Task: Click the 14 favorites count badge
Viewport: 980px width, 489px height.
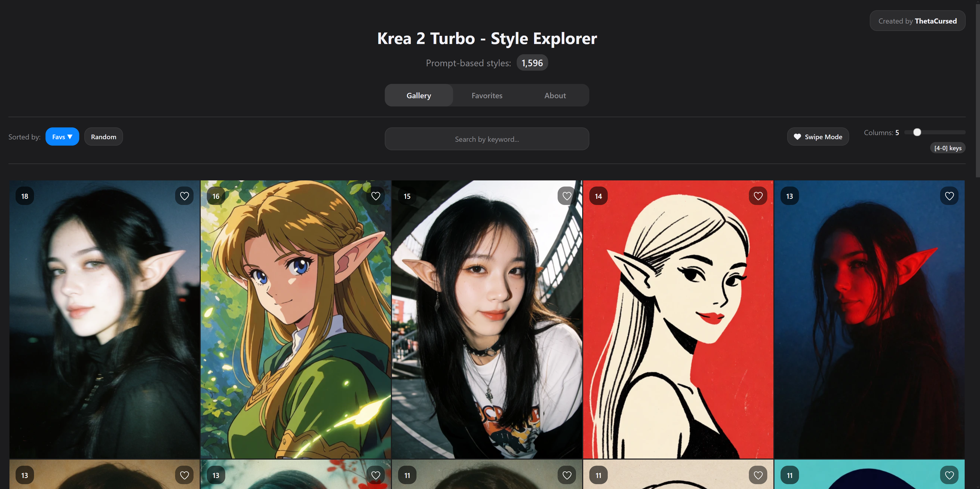Action: (599, 196)
